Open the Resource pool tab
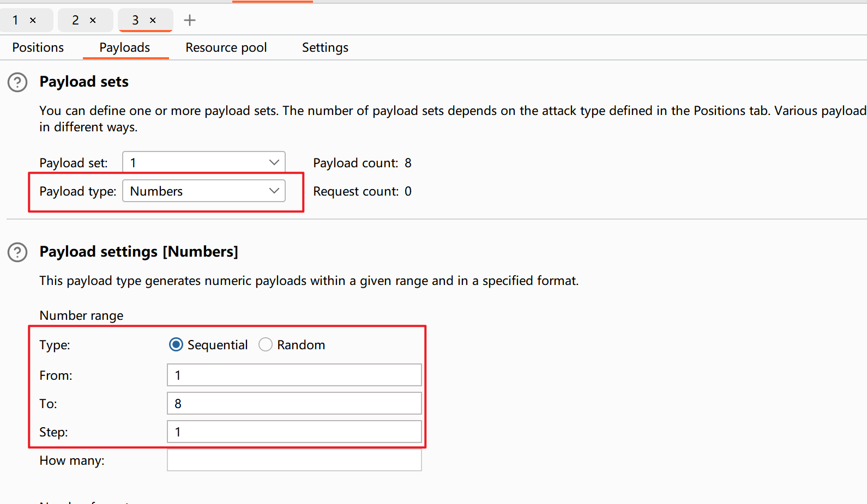The width and height of the screenshot is (867, 504). click(226, 47)
